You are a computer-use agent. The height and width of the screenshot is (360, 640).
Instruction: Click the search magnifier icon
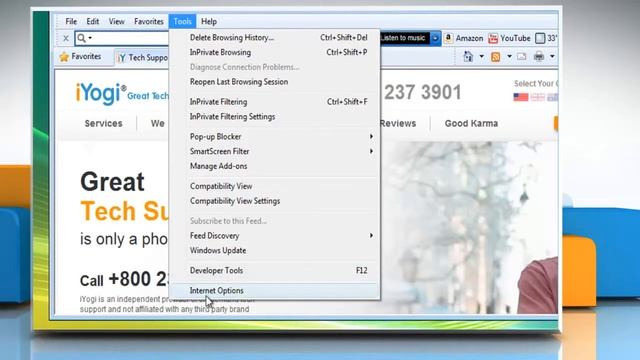81,38
